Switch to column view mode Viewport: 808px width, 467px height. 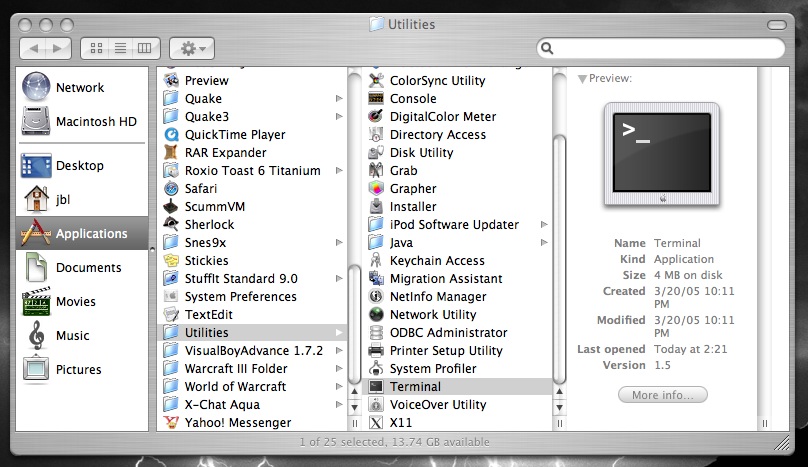pos(144,48)
